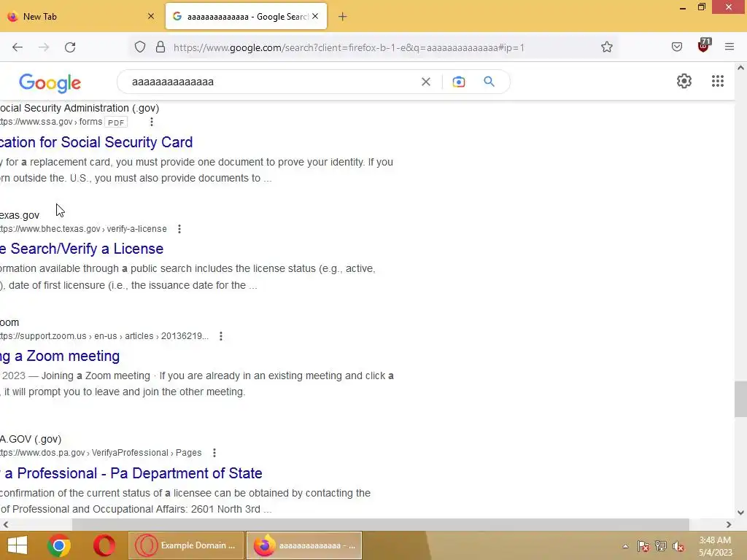Click the scroll right arrow

(x=729, y=524)
